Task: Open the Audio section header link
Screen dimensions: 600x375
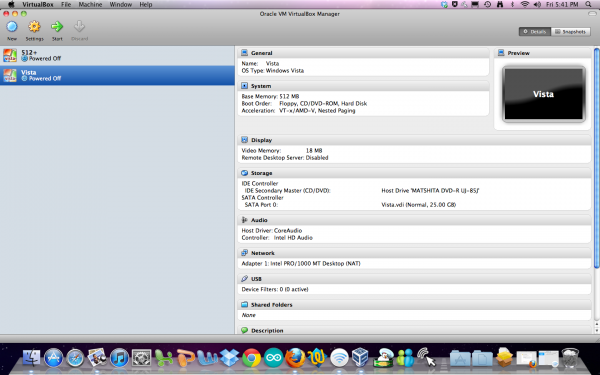Action: pos(259,220)
